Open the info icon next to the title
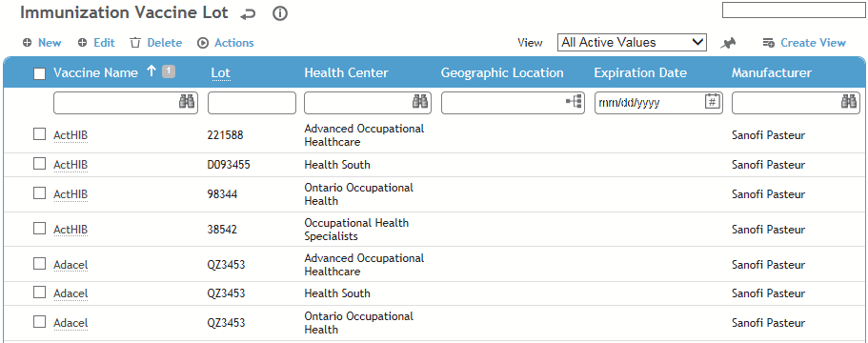The height and width of the screenshot is (343, 868). (x=280, y=14)
